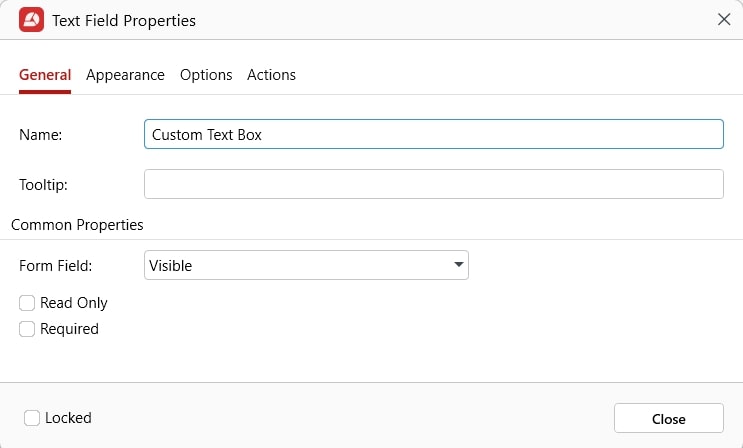The image size is (743, 448).
Task: Enable the Read Only checkbox
Action: tap(27, 303)
